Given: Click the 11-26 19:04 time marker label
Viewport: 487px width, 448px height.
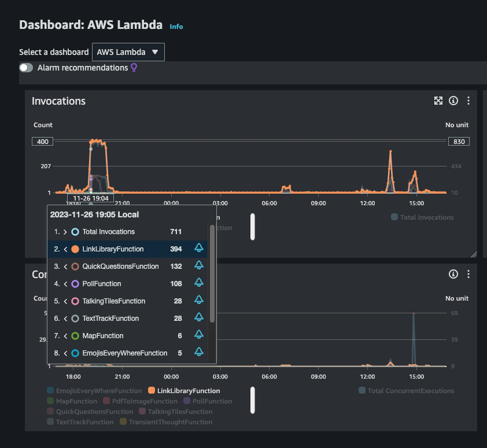Looking at the screenshot, I should [x=91, y=198].
